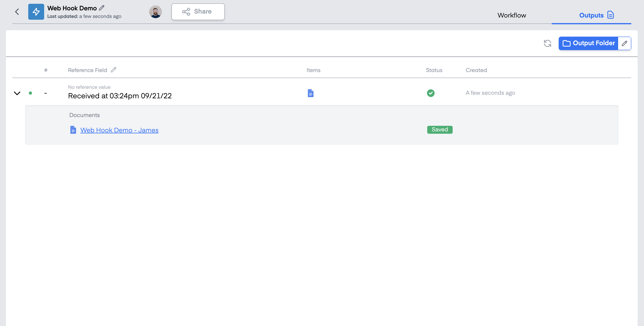This screenshot has height=326, width=644.
Task: Click the green checkmark status icon
Action: (x=431, y=93)
